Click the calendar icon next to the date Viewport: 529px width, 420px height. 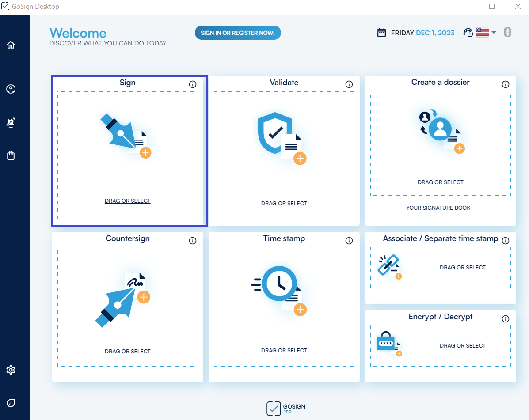point(381,33)
